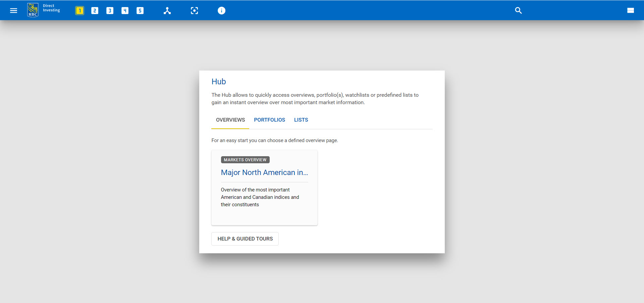Open the Hub network icon
The image size is (644, 303).
(x=167, y=11)
